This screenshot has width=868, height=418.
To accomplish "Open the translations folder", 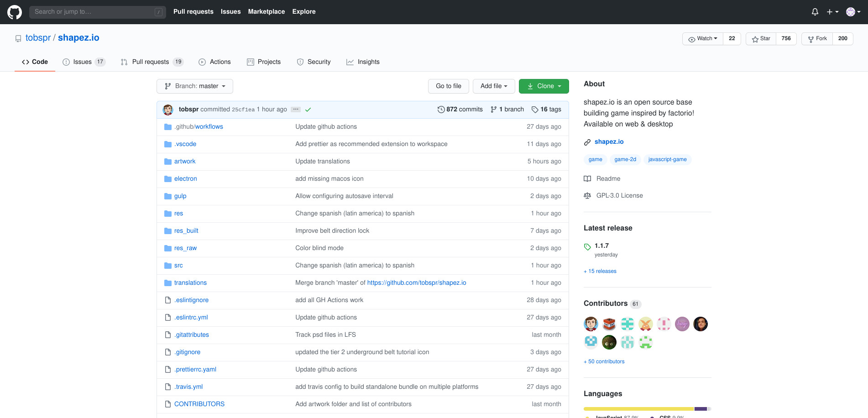I will click(x=190, y=283).
